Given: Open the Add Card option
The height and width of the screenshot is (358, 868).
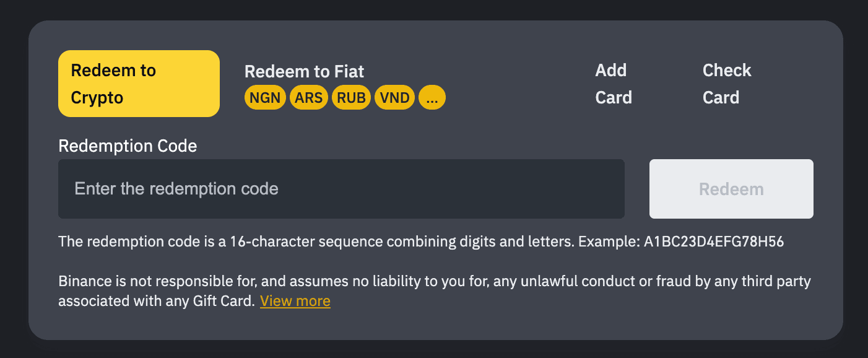Looking at the screenshot, I should [x=614, y=84].
